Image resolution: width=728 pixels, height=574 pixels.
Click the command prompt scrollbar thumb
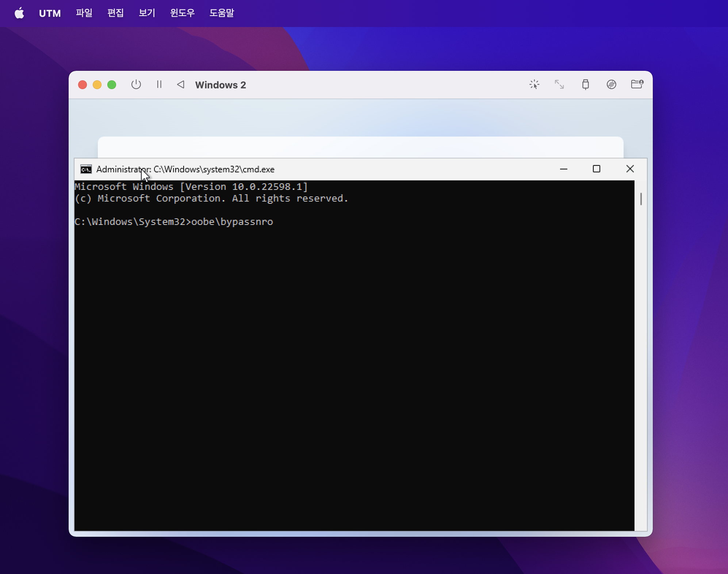pos(641,199)
